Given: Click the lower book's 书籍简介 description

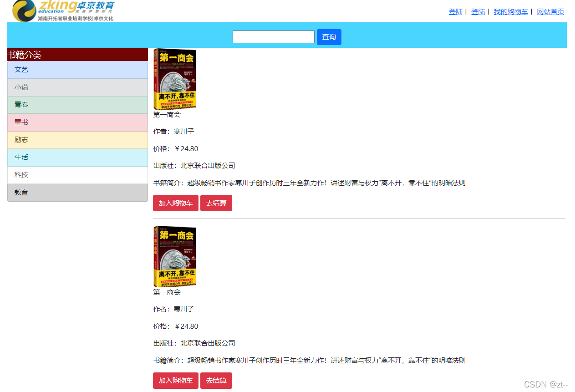Looking at the screenshot, I should click(309, 361).
